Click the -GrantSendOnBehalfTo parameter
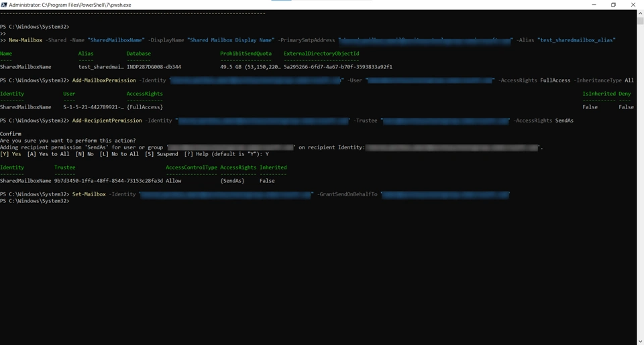The width and height of the screenshot is (644, 345). [x=347, y=194]
